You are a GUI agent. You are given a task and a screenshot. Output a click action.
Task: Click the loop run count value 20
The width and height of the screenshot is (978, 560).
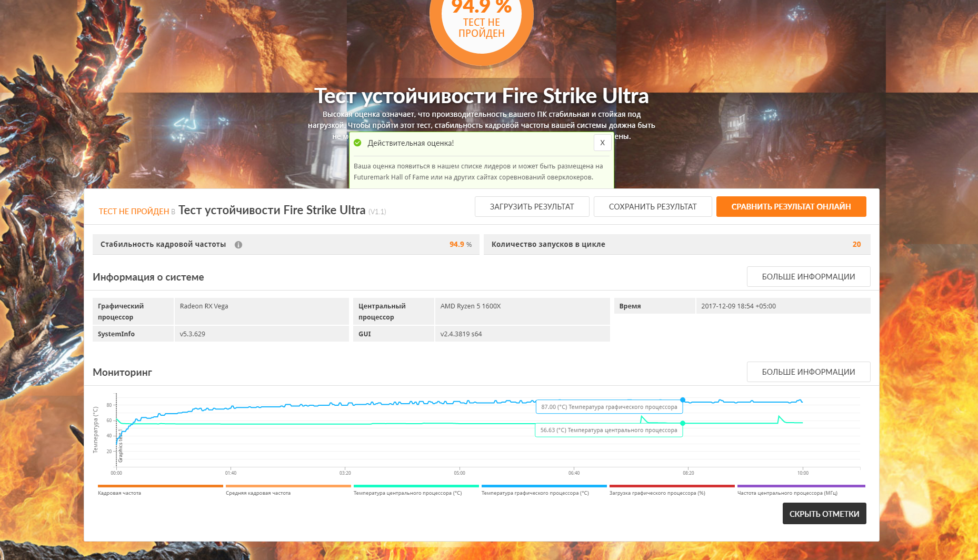pos(856,245)
